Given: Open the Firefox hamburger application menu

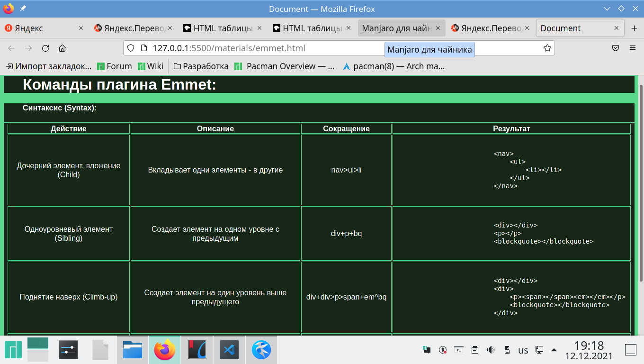Looking at the screenshot, I should (633, 48).
